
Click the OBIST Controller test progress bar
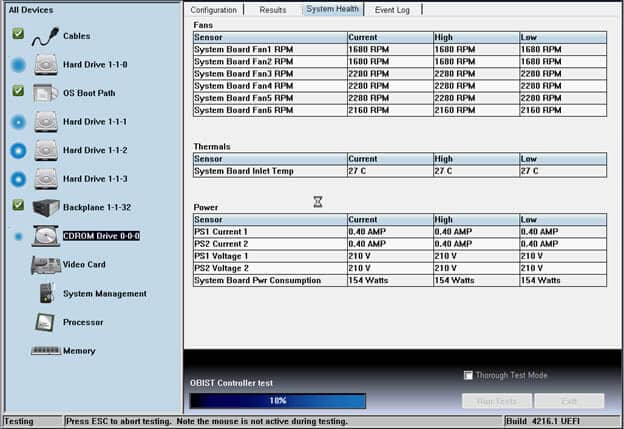(x=277, y=400)
